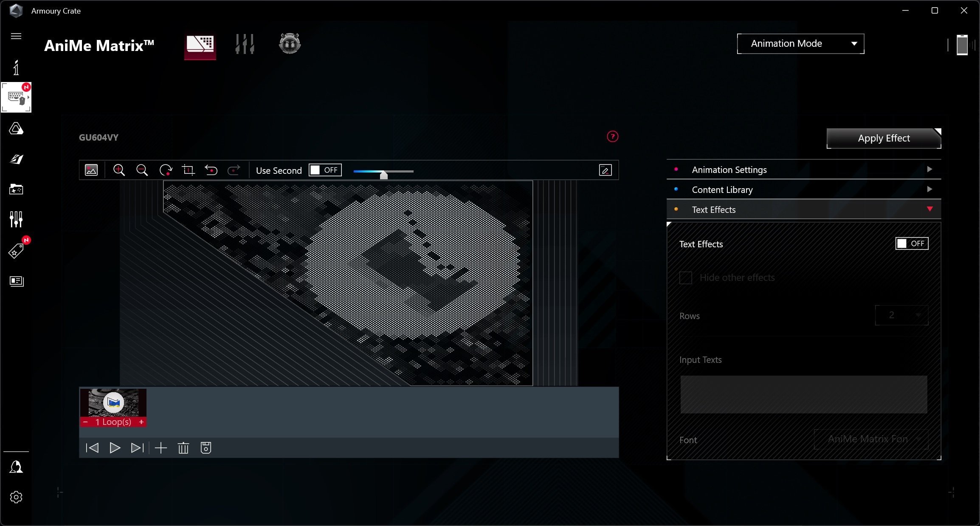Toggle the Use Second switch
Image resolution: width=980 pixels, height=526 pixels.
tap(325, 170)
